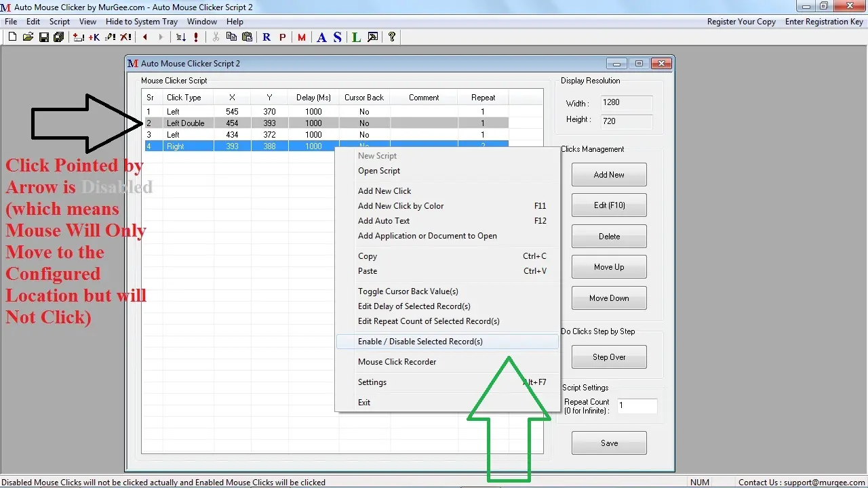The width and height of the screenshot is (868, 488).
Task: Click the Save floppy disk toolbar icon
Action: point(43,37)
